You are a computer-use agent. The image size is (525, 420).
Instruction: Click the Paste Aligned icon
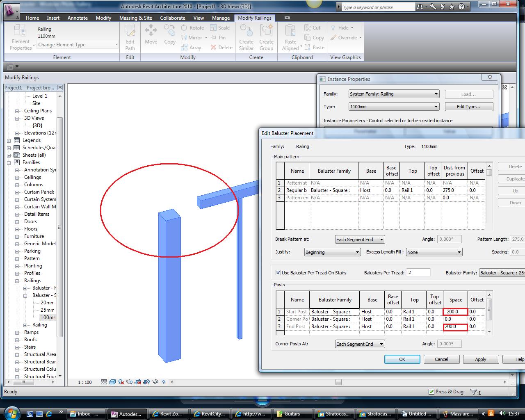(x=290, y=31)
